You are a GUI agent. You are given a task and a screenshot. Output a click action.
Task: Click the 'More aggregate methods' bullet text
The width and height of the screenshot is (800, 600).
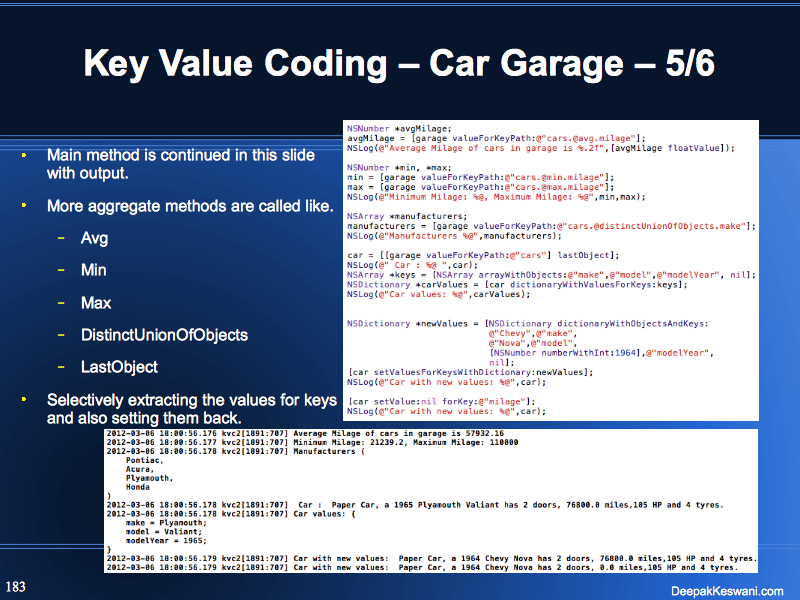tap(190, 207)
